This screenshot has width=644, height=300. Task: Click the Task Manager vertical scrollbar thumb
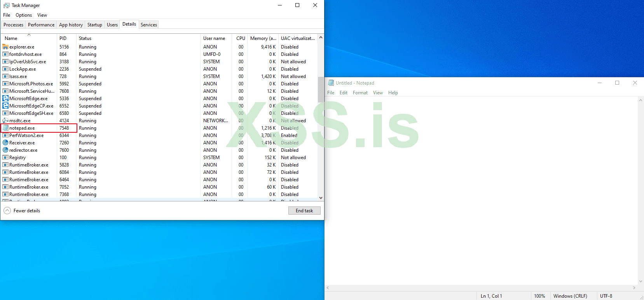(x=321, y=90)
